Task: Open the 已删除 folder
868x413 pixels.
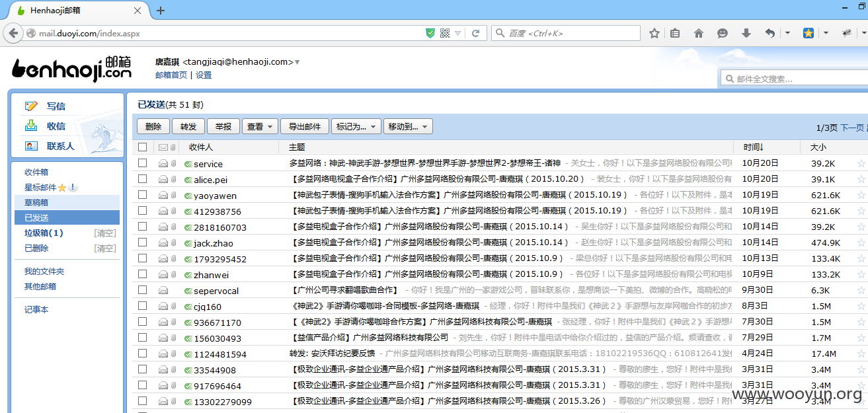Action: [36, 248]
